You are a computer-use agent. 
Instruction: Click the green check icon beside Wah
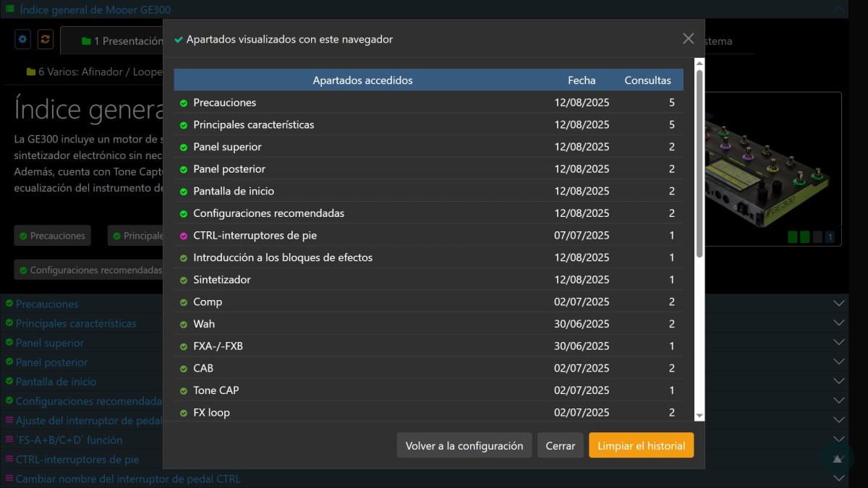pos(184,324)
